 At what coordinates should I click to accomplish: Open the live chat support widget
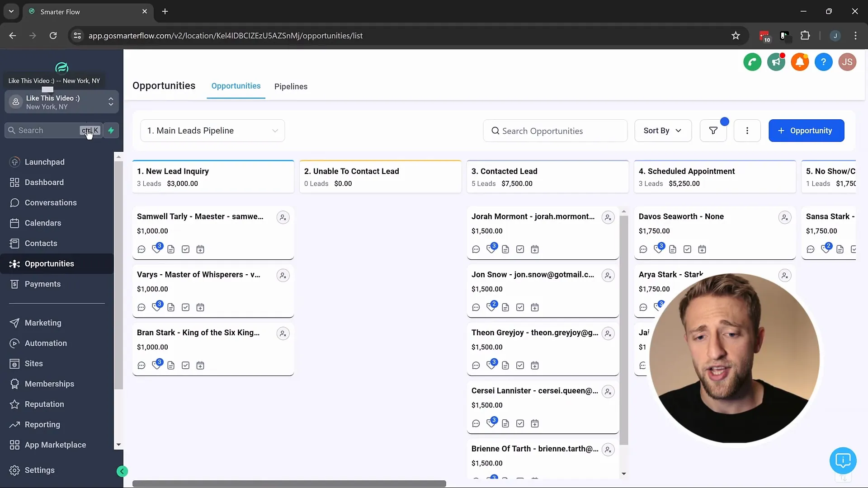coord(843,460)
